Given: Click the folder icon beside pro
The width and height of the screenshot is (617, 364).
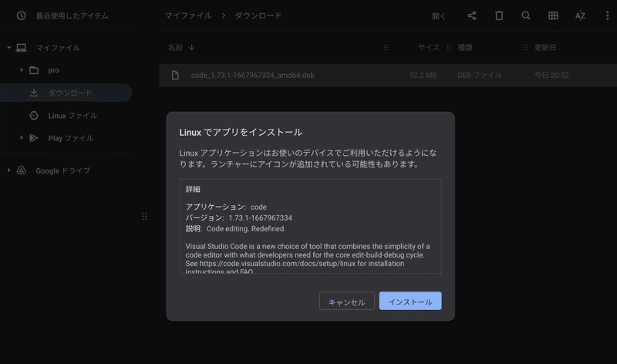Looking at the screenshot, I should 34,70.
